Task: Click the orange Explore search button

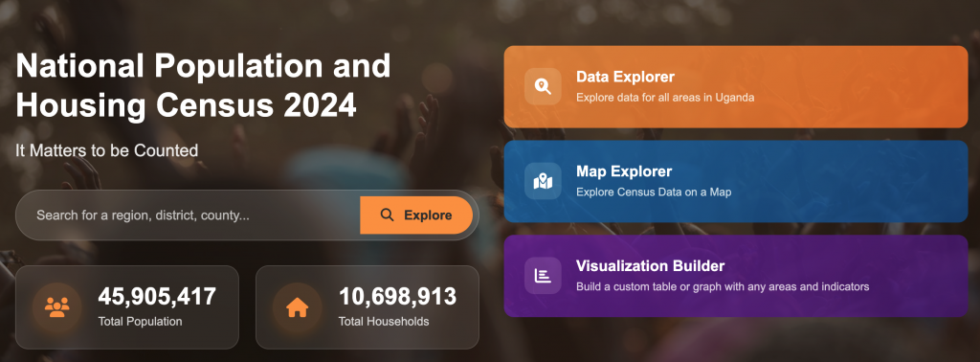Action: [x=416, y=215]
